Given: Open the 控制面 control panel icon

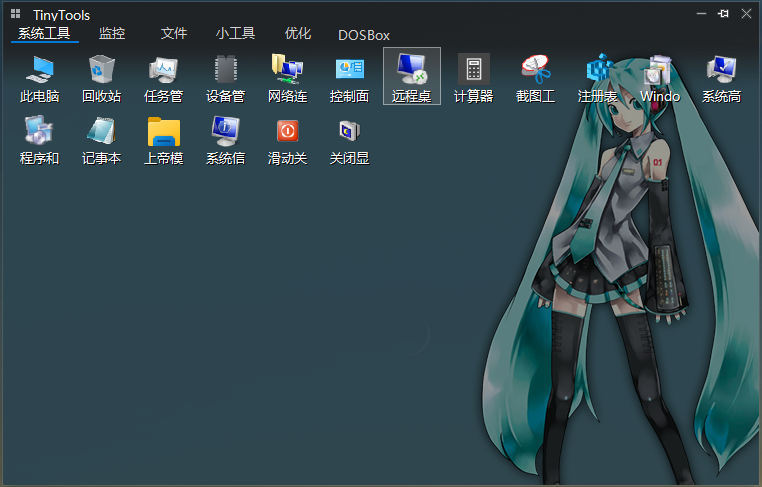Looking at the screenshot, I should (x=349, y=76).
